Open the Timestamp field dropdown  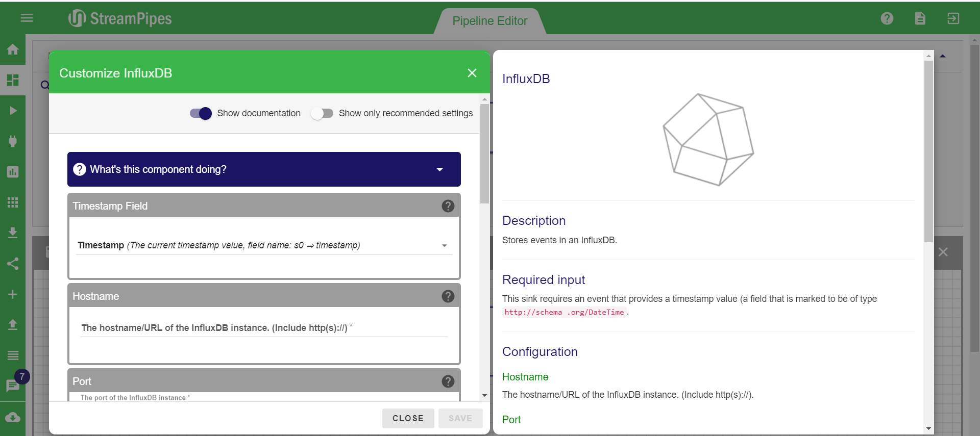[x=264, y=245]
